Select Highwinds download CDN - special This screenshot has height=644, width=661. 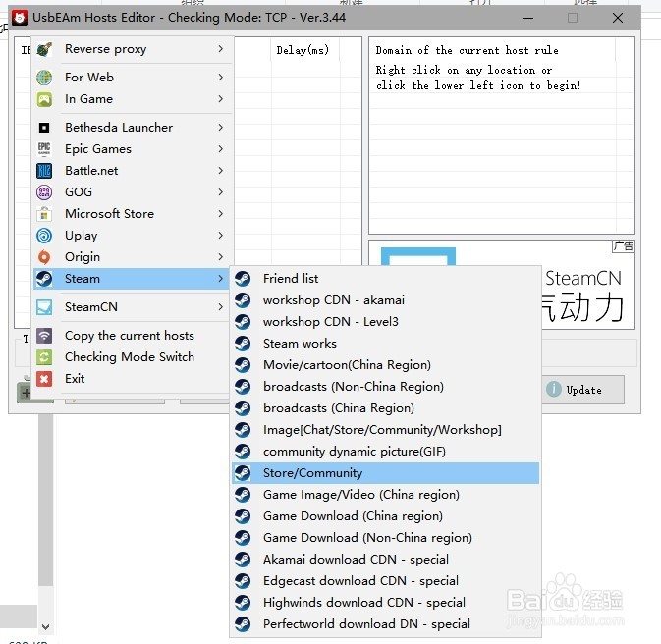pyautogui.click(x=385, y=603)
